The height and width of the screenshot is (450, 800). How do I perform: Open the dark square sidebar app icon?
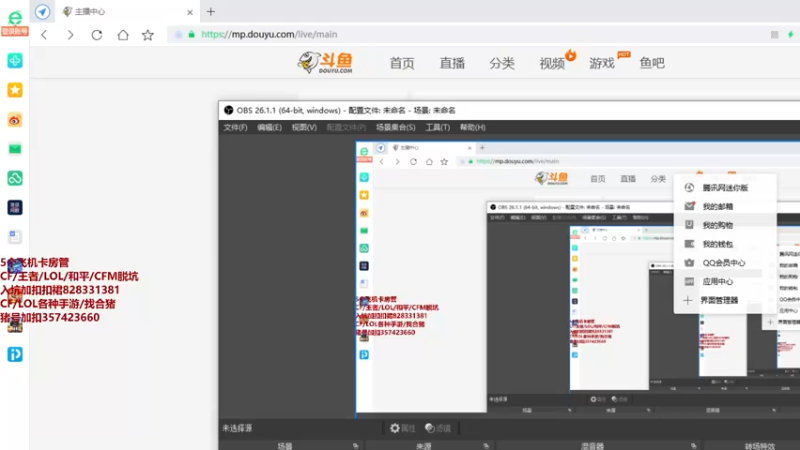[x=15, y=208]
